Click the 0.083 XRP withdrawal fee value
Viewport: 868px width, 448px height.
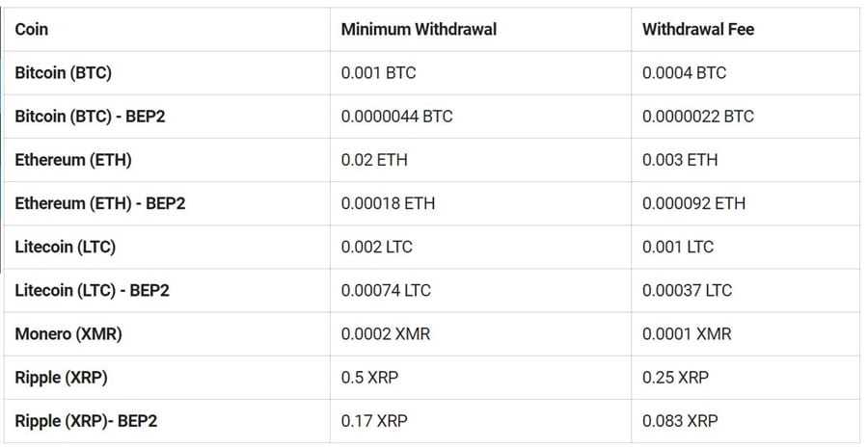click(x=680, y=421)
